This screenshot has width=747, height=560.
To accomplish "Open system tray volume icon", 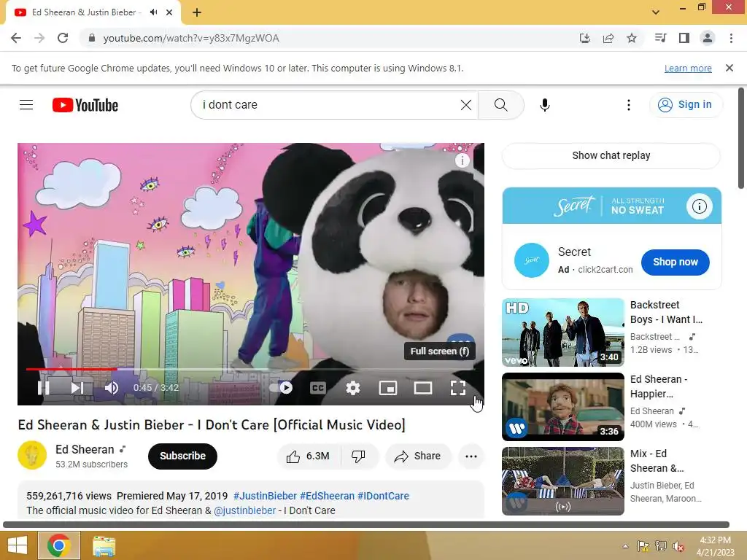I will pyautogui.click(x=678, y=546).
